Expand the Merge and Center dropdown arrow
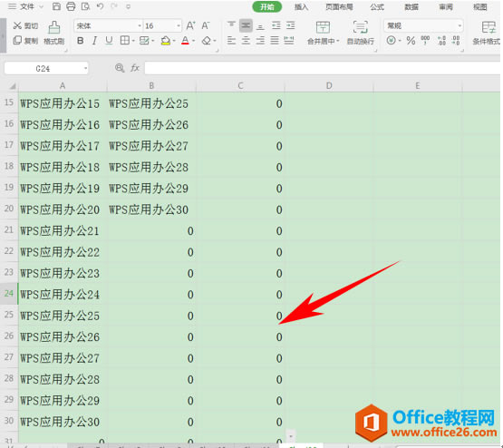The image size is (503, 448). pyautogui.click(x=337, y=41)
